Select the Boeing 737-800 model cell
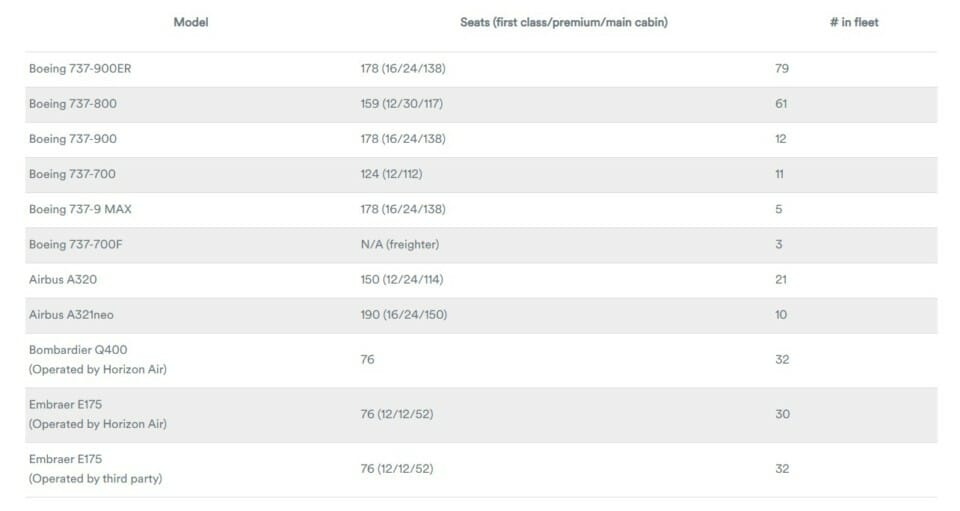 [x=73, y=104]
